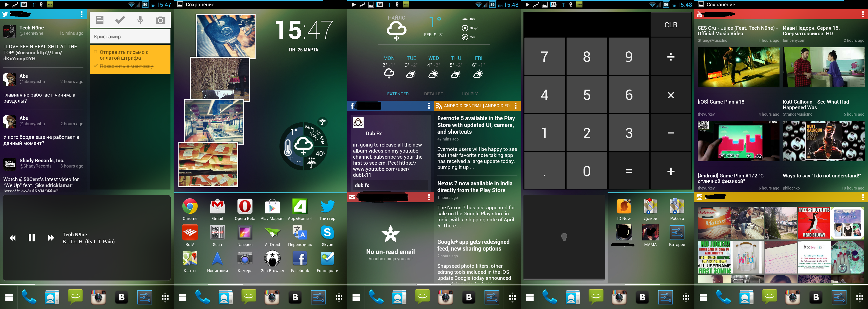Open the CES Cru - Juice video thumbnail
The height and width of the screenshot is (309, 868).
pos(738,67)
